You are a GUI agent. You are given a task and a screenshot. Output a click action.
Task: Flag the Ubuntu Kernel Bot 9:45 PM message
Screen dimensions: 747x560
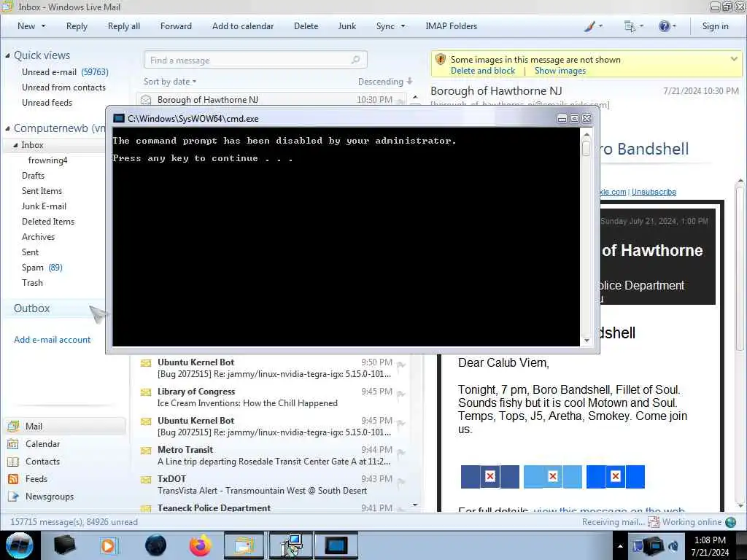(x=400, y=424)
